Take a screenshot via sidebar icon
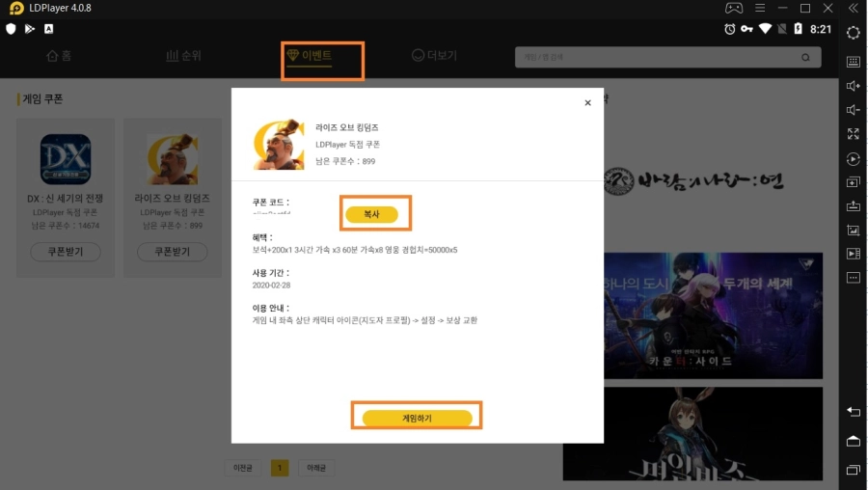868x490 pixels. 854,230
